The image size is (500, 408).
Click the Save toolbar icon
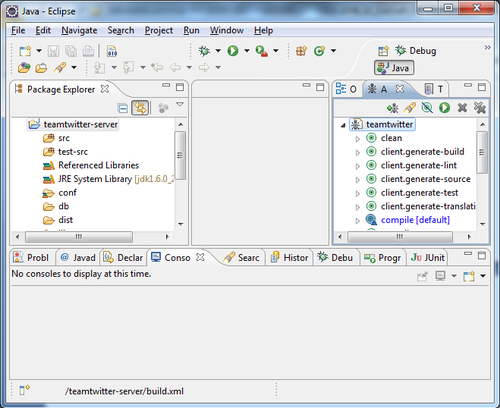coord(53,51)
